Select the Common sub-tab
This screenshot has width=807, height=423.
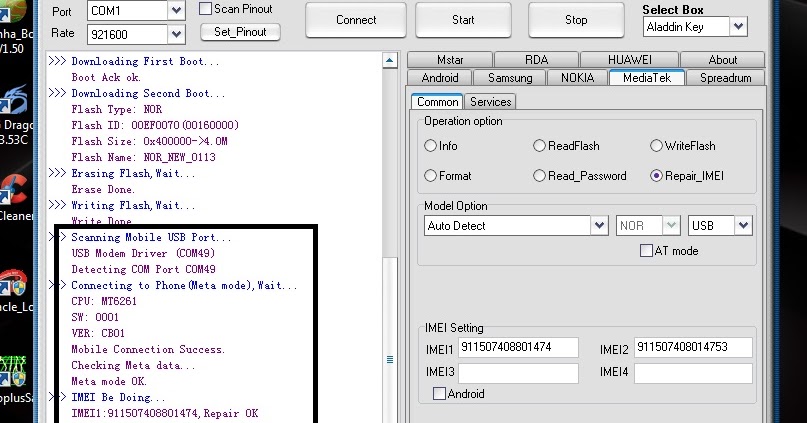tap(437, 102)
